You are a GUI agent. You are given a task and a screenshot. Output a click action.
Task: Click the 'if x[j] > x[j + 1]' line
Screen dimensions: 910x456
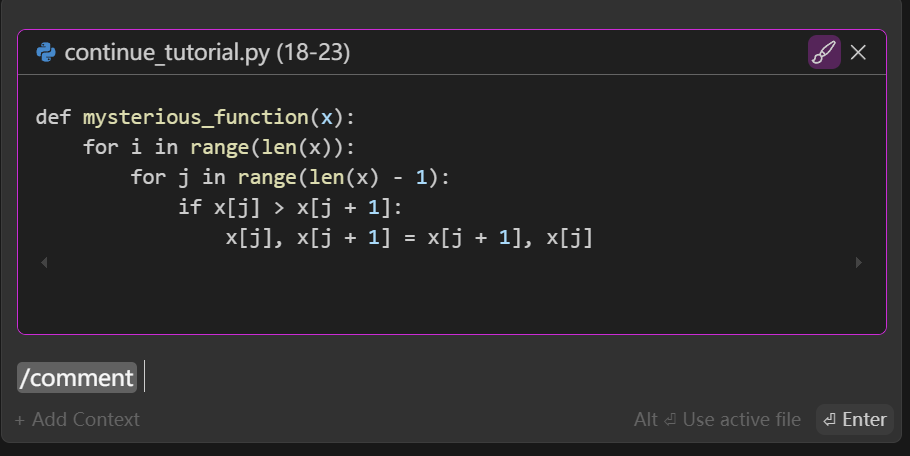tap(290, 208)
